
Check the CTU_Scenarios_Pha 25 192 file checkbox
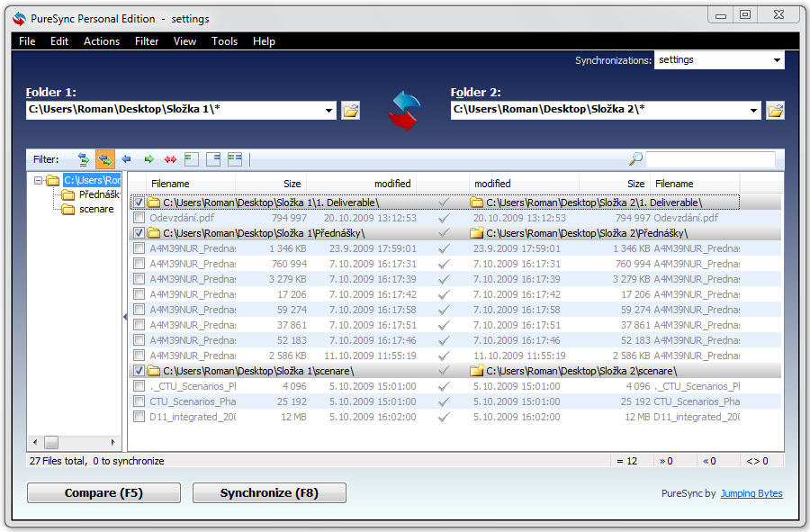pyautogui.click(x=139, y=401)
